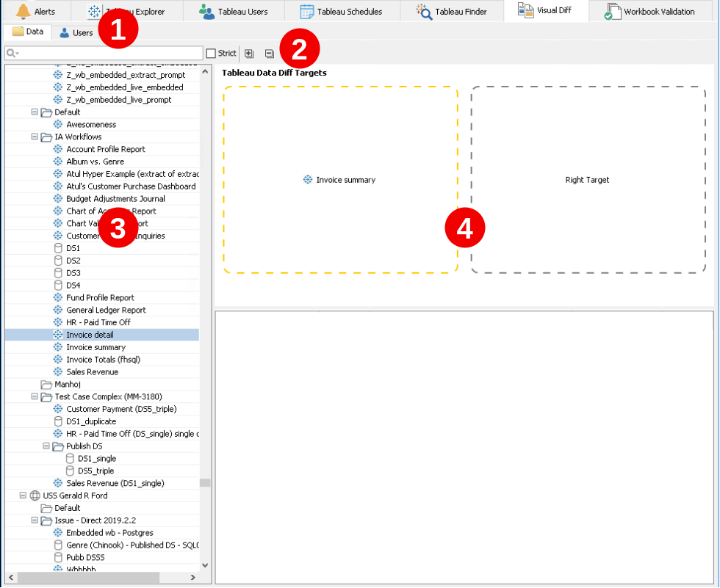This screenshot has height=588, width=720.
Task: Enable the Strict checkbox
Action: [212, 53]
